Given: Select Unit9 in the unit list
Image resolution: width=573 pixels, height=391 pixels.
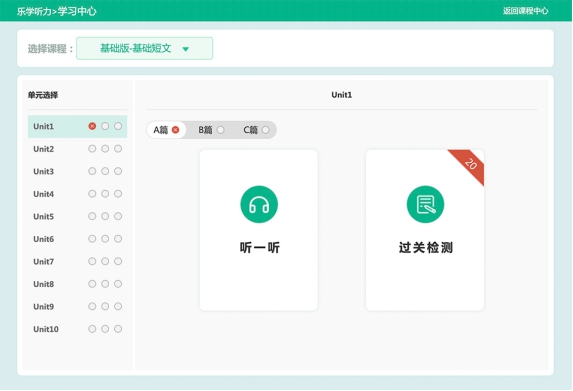Looking at the screenshot, I should pyautogui.click(x=77, y=307).
